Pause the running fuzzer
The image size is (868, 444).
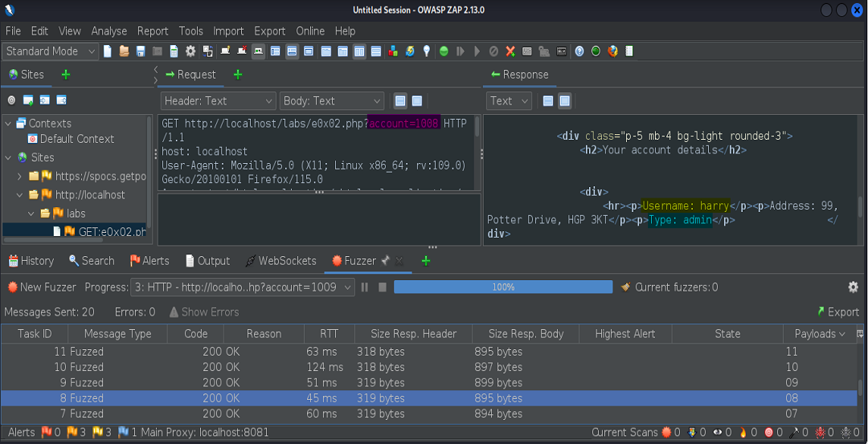click(365, 287)
